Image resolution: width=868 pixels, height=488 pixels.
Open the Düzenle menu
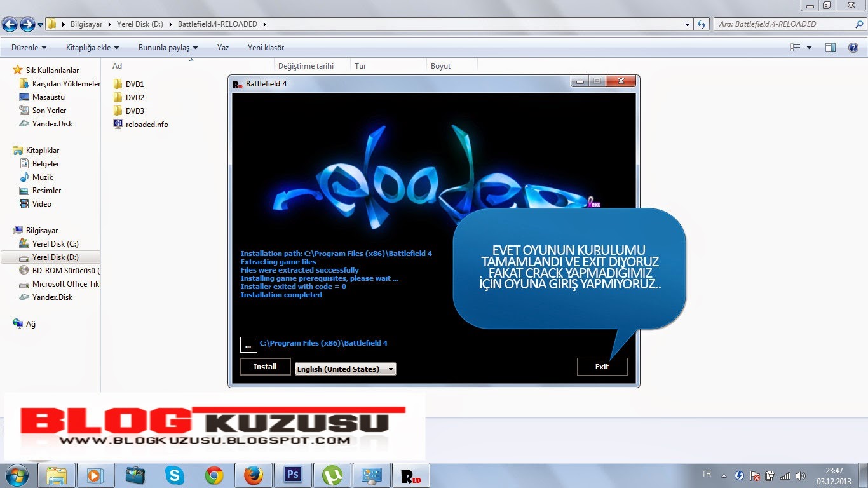click(x=29, y=48)
